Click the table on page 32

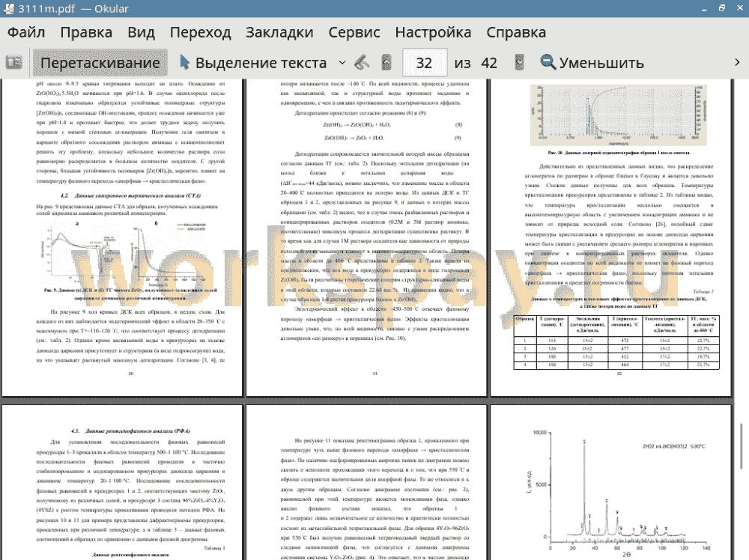[x=616, y=341]
